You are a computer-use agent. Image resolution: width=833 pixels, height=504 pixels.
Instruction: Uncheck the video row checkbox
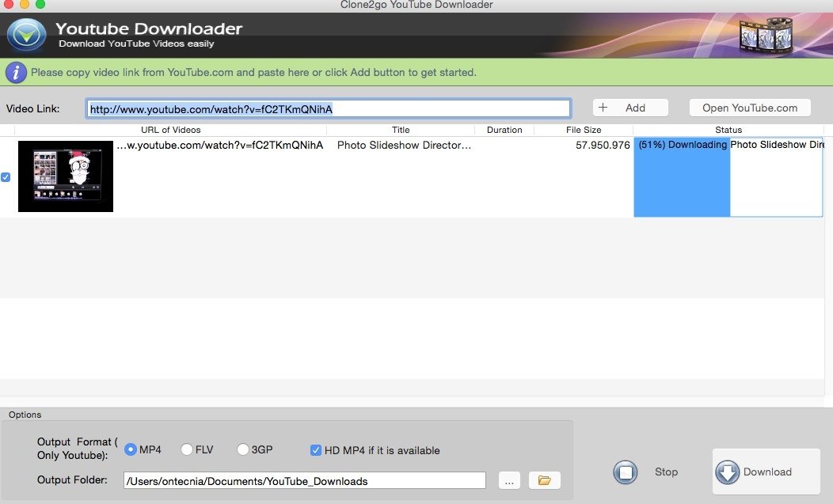(6, 177)
